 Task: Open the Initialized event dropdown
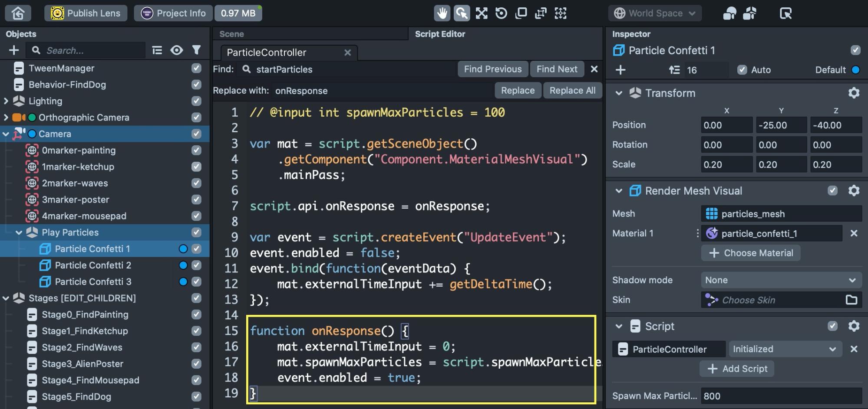tap(785, 349)
